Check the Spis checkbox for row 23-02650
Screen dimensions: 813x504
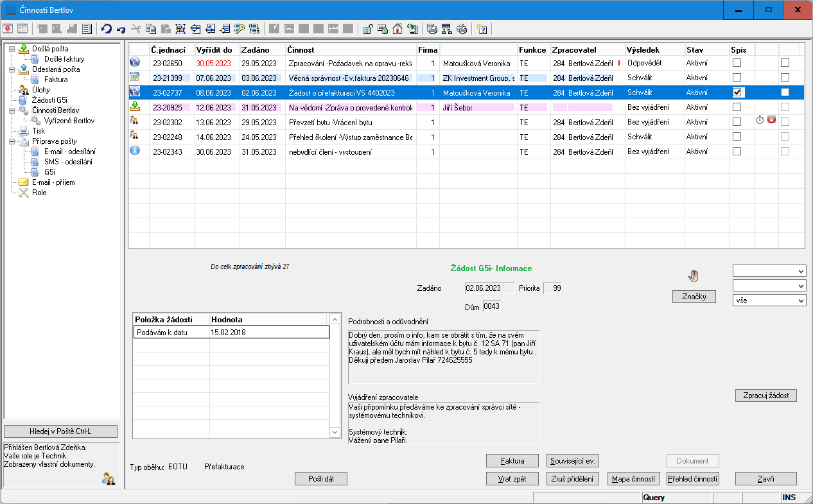737,63
